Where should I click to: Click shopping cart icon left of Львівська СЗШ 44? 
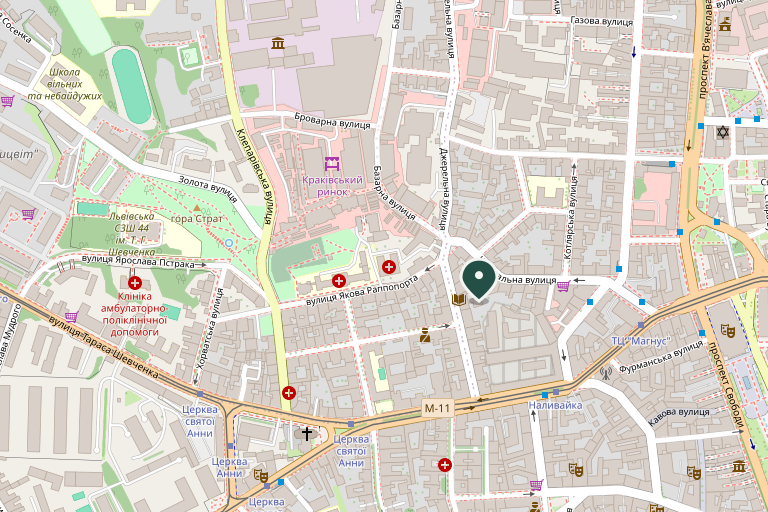[x=29, y=214]
